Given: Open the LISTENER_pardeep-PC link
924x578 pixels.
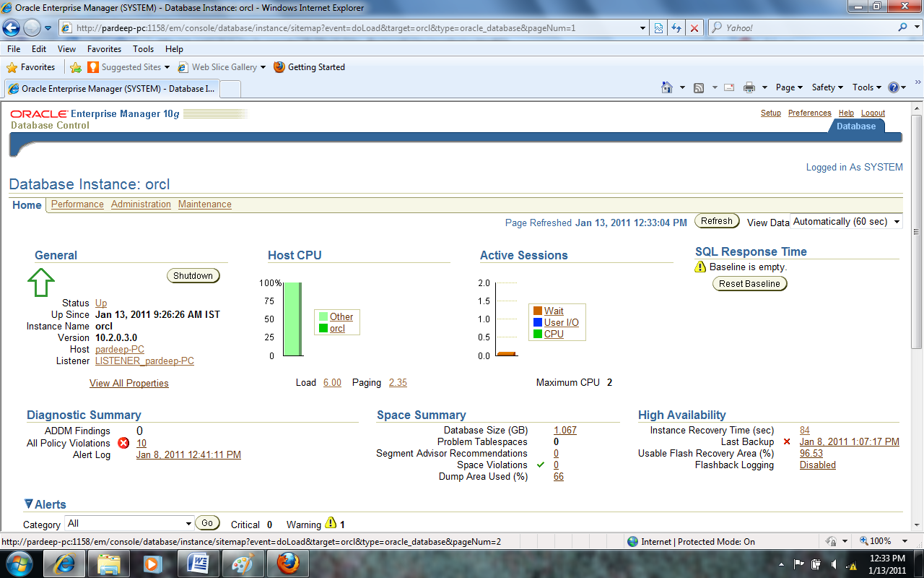Looking at the screenshot, I should 144,361.
